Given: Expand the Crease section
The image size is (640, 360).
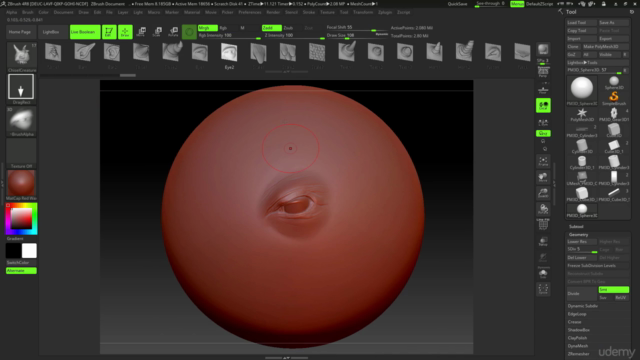Looking at the screenshot, I should coord(574,322).
